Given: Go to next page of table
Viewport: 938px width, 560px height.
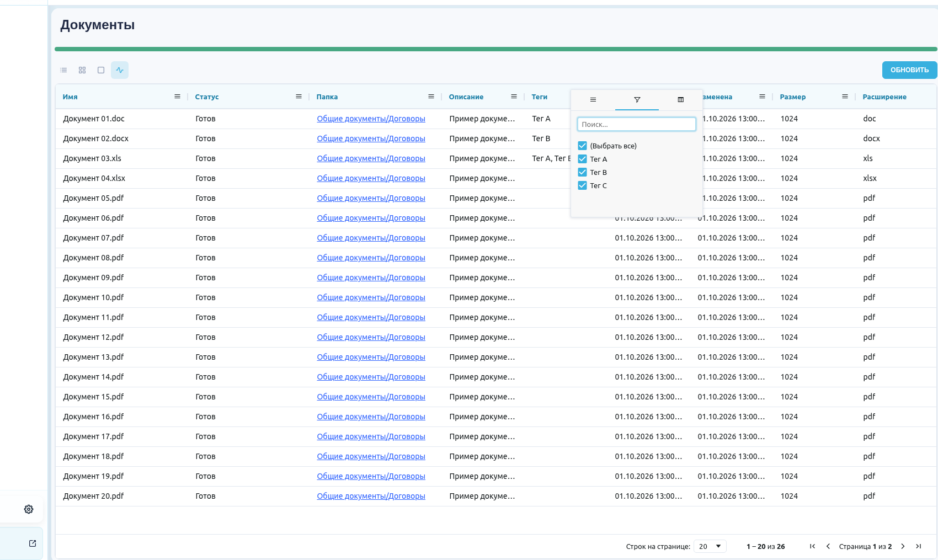Looking at the screenshot, I should coord(903,546).
